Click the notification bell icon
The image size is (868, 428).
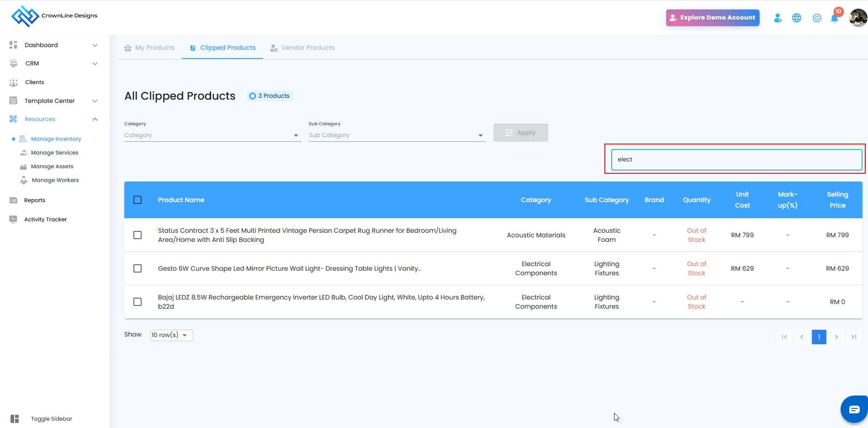click(834, 18)
